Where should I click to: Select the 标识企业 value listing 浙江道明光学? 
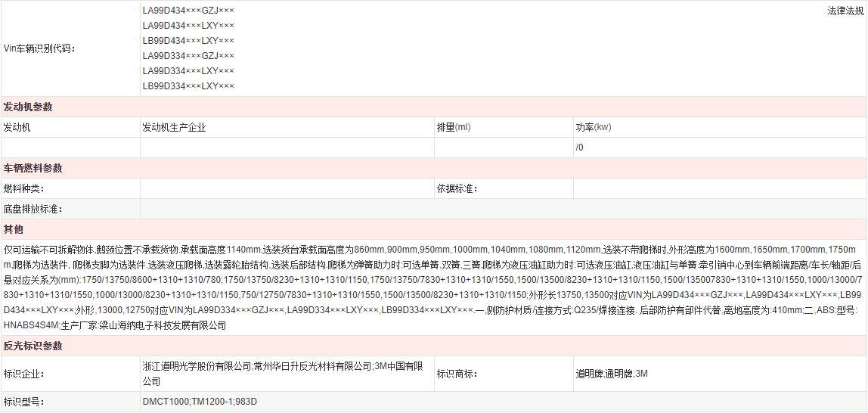coord(282,374)
